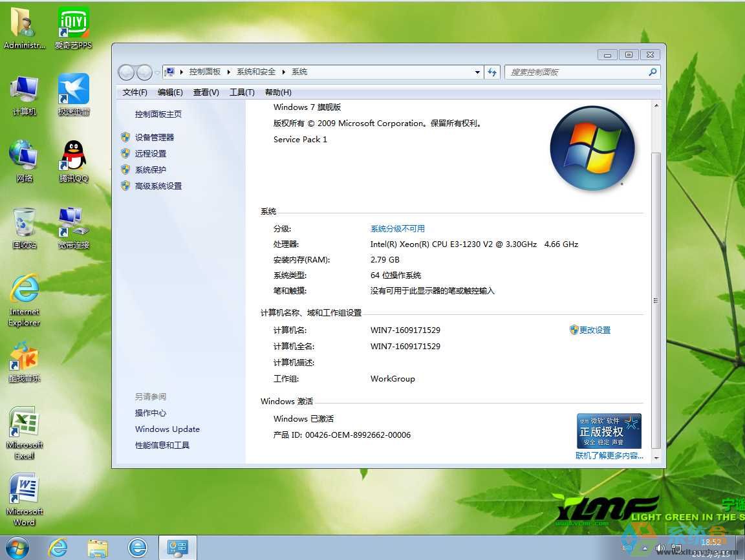Click the Windows Update link
This screenshot has width=745, height=560.
(x=167, y=429)
